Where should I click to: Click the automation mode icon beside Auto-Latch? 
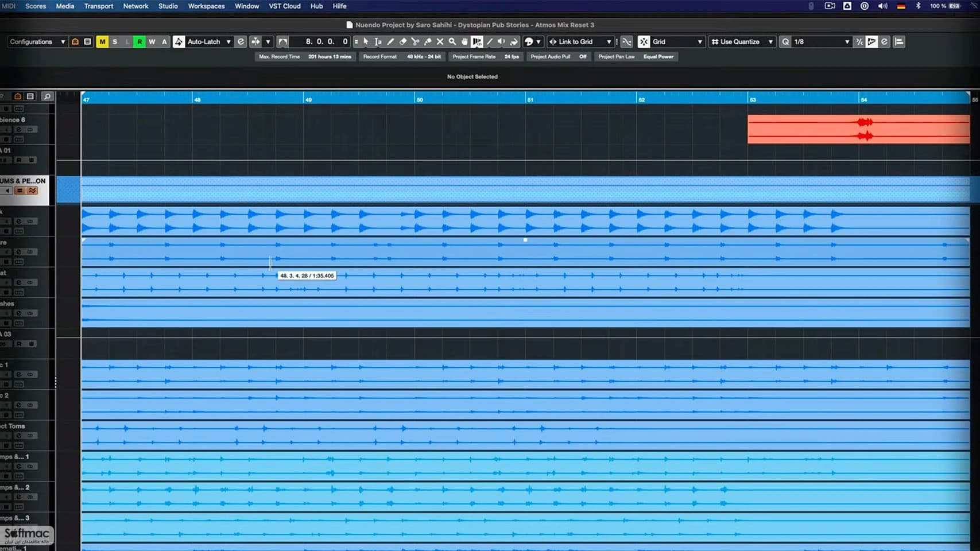pos(179,42)
